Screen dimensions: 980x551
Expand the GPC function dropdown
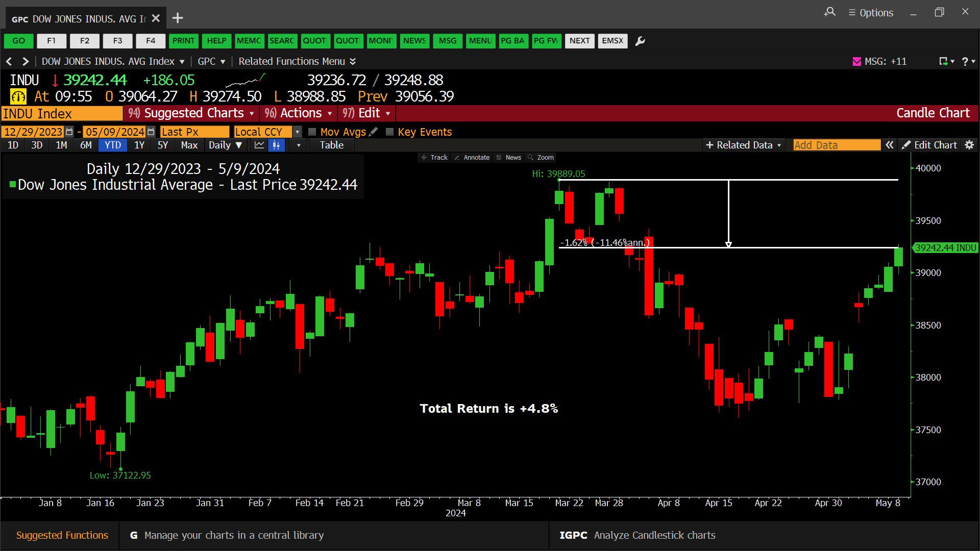pos(211,61)
